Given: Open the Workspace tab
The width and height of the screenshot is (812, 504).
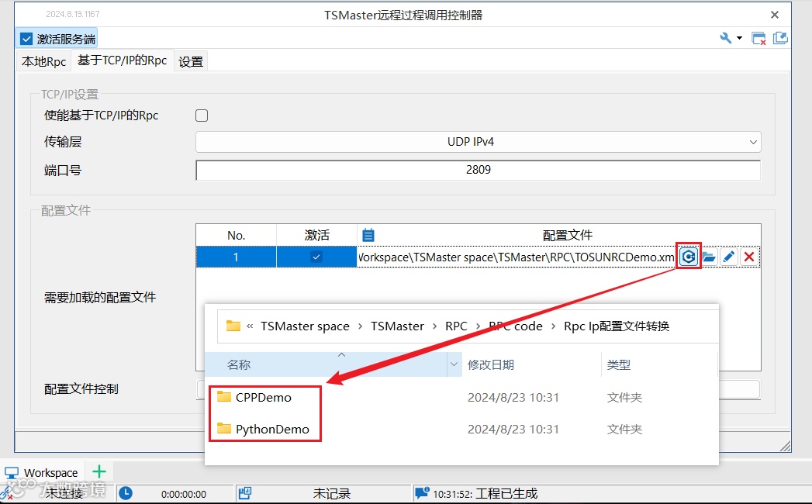Looking at the screenshot, I should pos(42,472).
